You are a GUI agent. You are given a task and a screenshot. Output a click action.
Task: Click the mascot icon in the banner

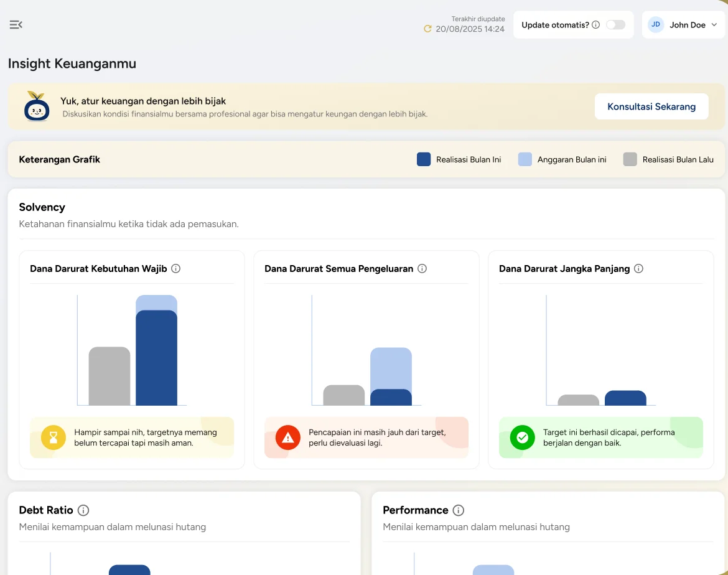pos(37,106)
